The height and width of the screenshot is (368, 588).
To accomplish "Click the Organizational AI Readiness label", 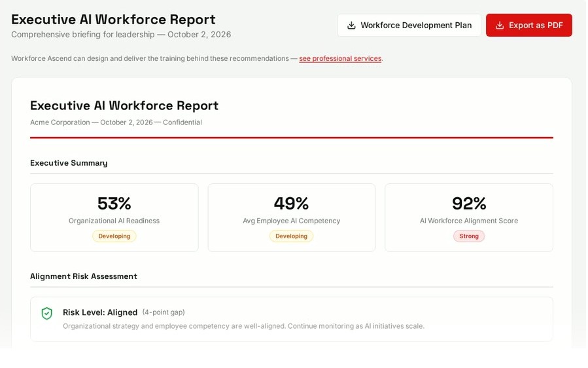I will coord(114,221).
